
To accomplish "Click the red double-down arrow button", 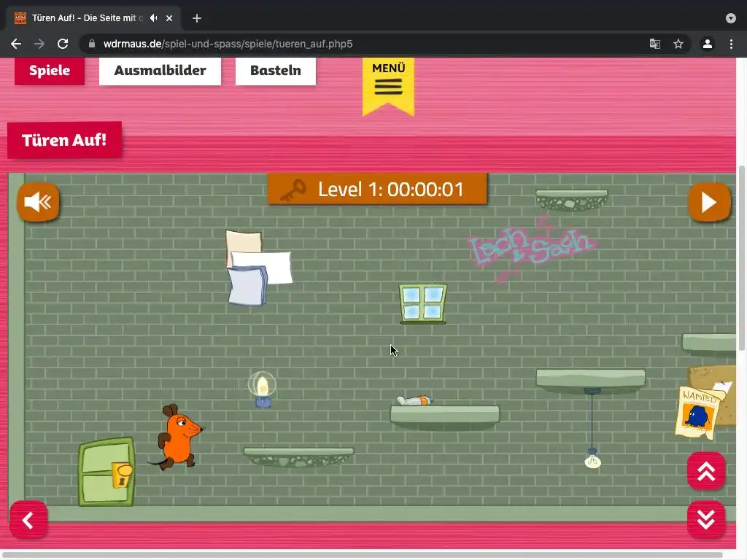I will (706, 519).
